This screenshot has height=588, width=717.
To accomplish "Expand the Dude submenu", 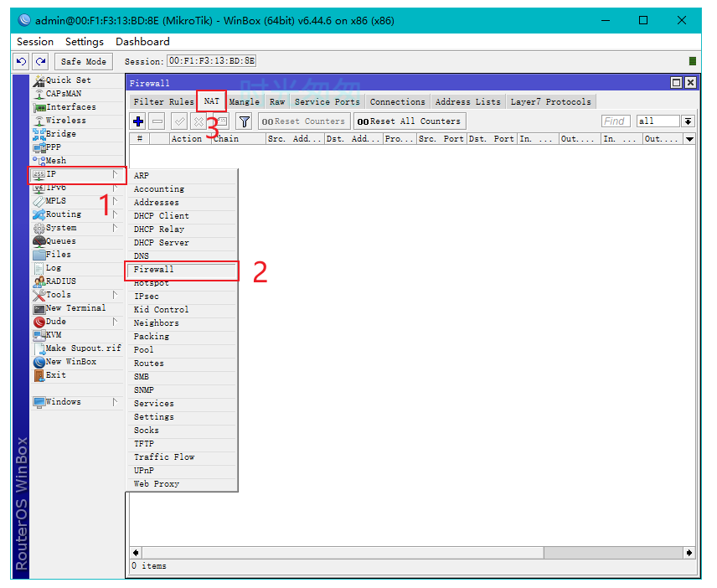I will click(116, 322).
